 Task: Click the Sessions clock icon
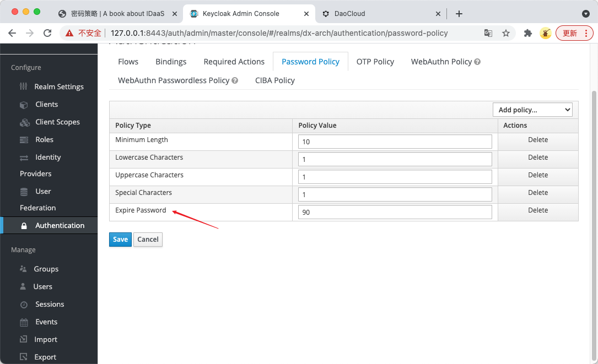tap(24, 305)
